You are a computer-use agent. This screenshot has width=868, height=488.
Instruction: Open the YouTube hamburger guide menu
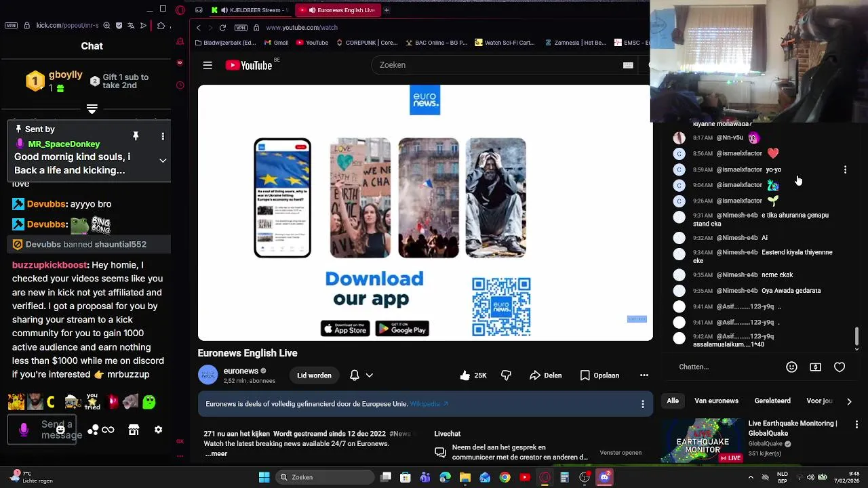pyautogui.click(x=208, y=65)
